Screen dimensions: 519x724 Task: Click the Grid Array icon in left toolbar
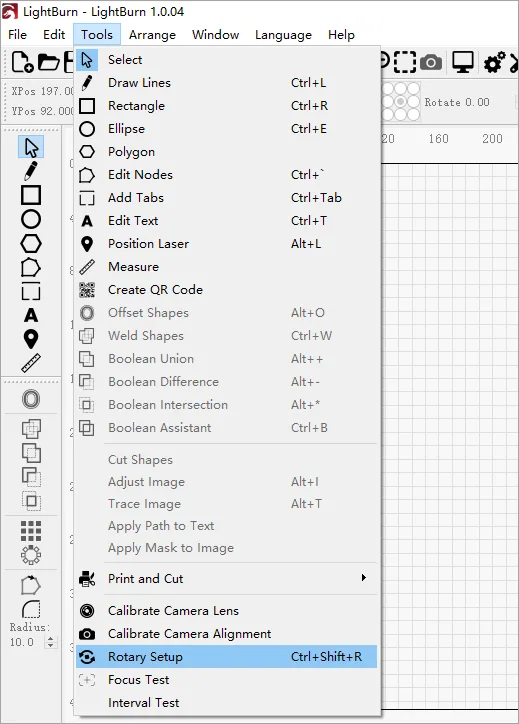coord(31,531)
